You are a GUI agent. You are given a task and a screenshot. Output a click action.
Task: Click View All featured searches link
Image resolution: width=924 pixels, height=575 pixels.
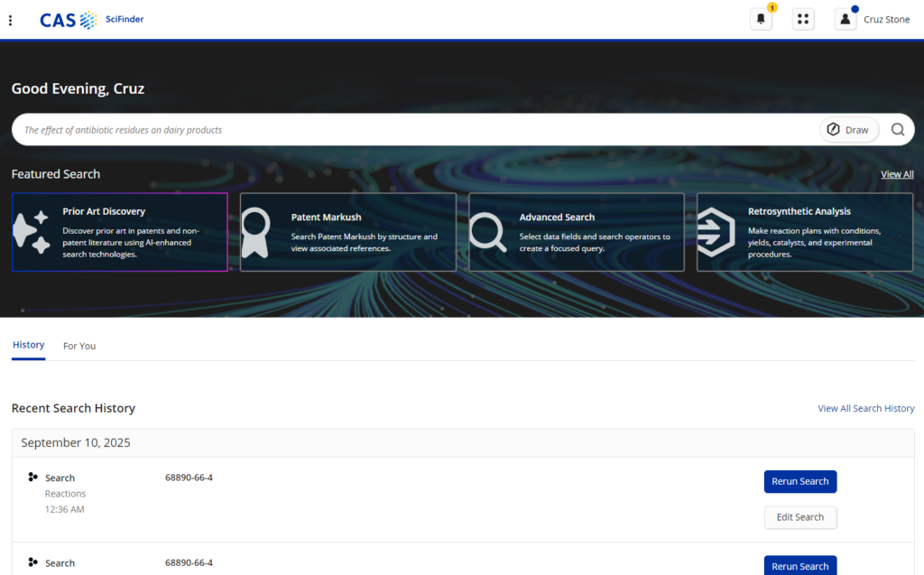pyautogui.click(x=897, y=174)
